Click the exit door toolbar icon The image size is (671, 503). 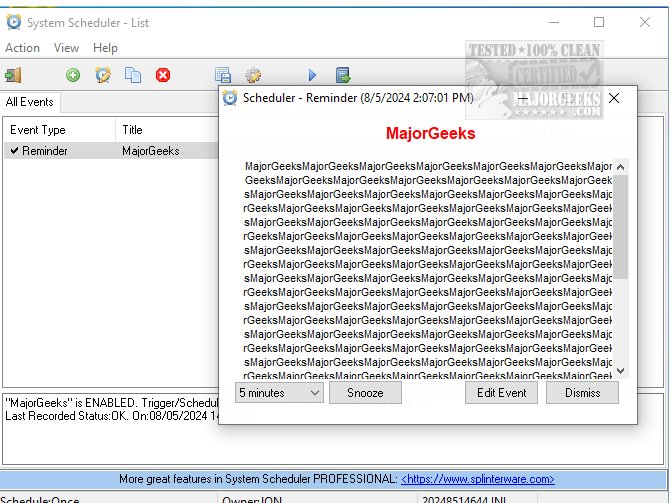click(x=13, y=75)
